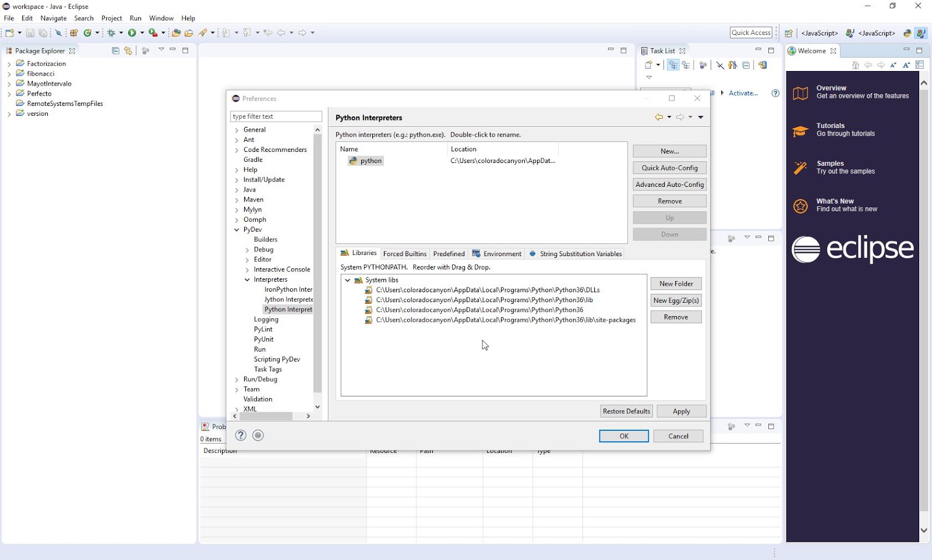Toggle Customize Page in Welcome view
This screenshot has height=560, width=932.
pyautogui.click(x=920, y=65)
